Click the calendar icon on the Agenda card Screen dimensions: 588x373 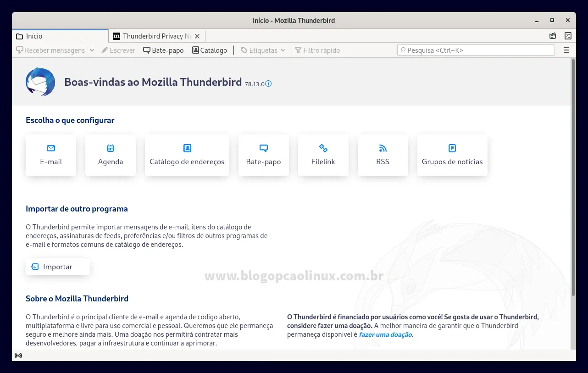pos(111,148)
